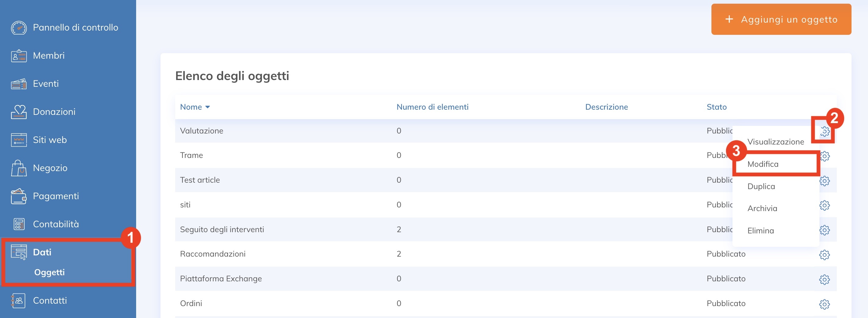Select the Donazioni heart icon

19,112
